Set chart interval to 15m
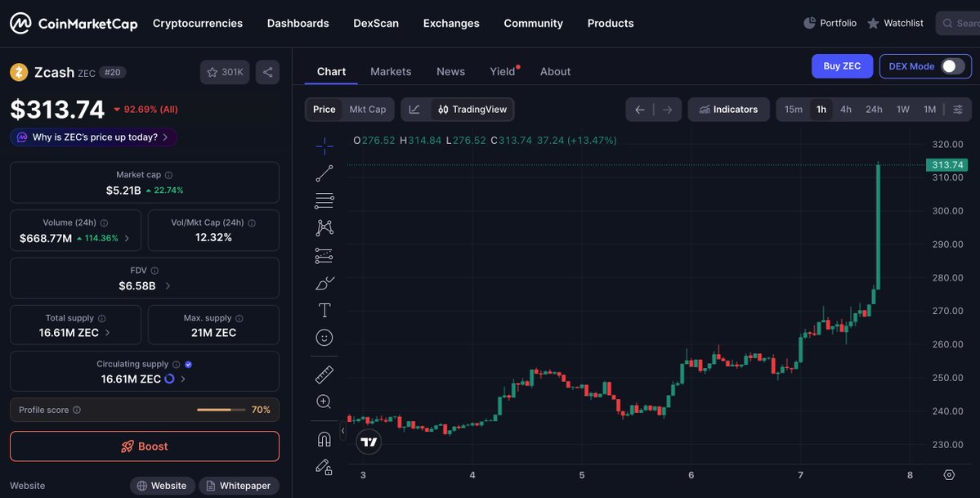 (793, 110)
